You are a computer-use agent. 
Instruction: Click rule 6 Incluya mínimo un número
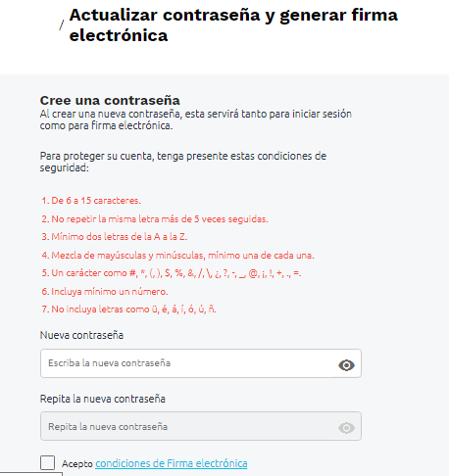(105, 292)
